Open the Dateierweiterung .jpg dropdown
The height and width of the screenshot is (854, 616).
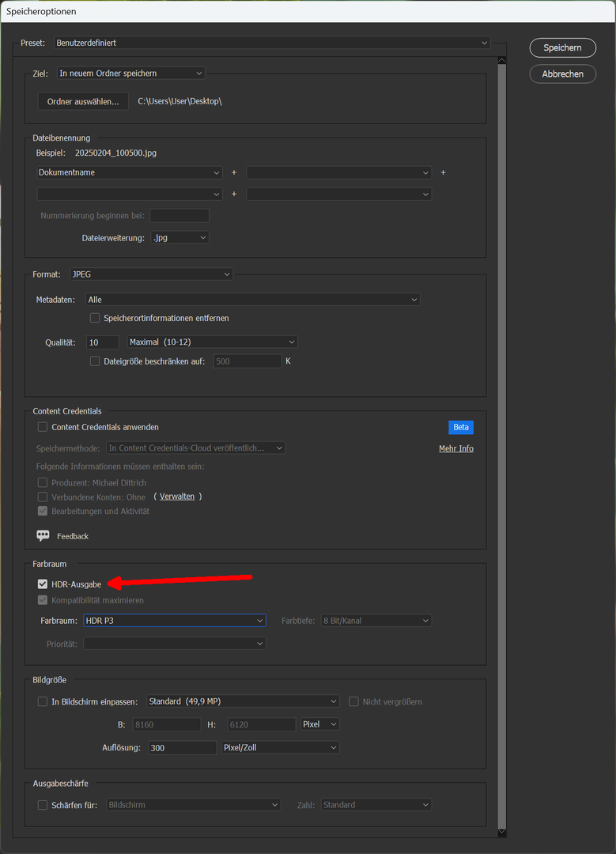[180, 237]
